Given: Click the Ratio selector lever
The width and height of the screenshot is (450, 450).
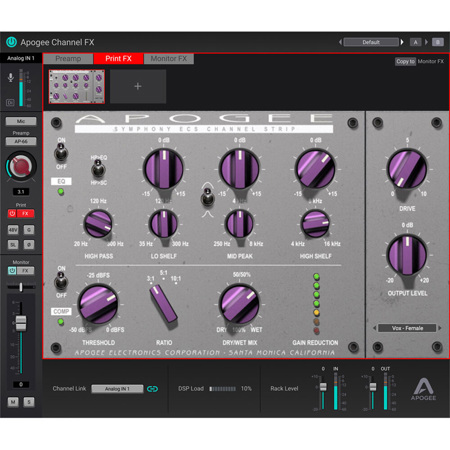Looking at the screenshot, I should coord(164,304).
